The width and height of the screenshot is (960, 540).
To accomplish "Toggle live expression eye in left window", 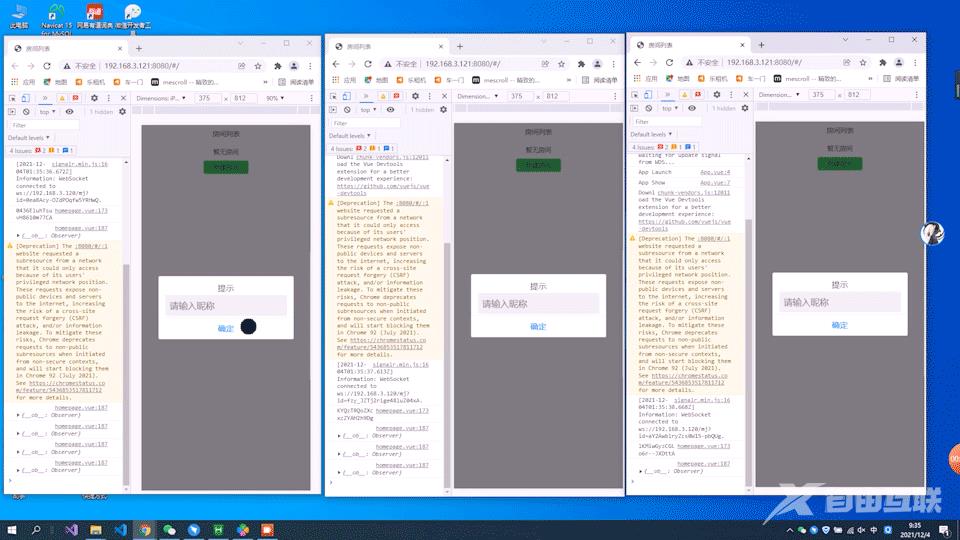I will pos(69,112).
